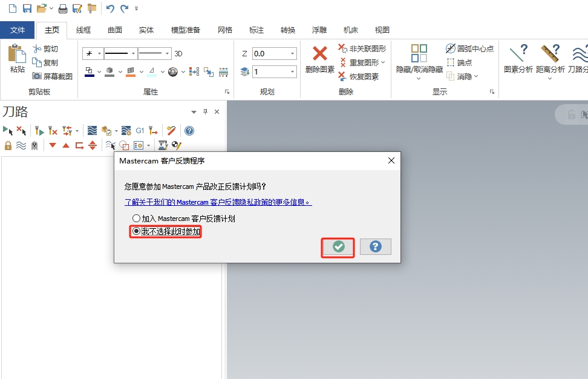Open the wireframe color swatch picker
Viewport: 588px width, 379px height.
point(89,71)
